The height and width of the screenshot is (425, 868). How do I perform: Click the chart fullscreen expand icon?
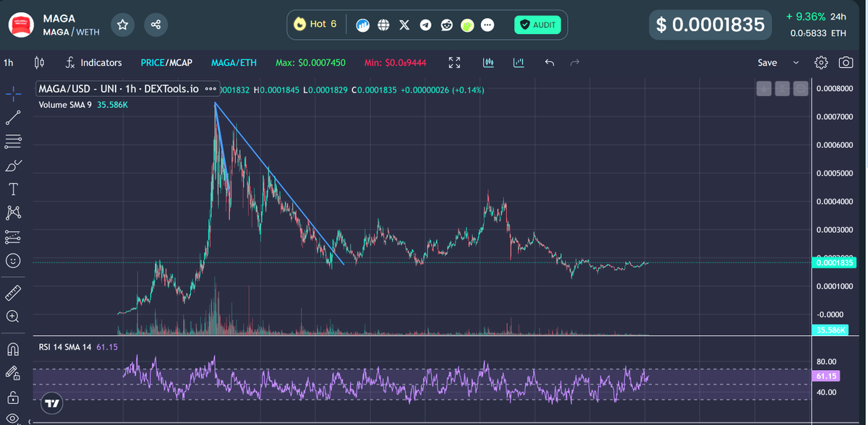pos(454,63)
